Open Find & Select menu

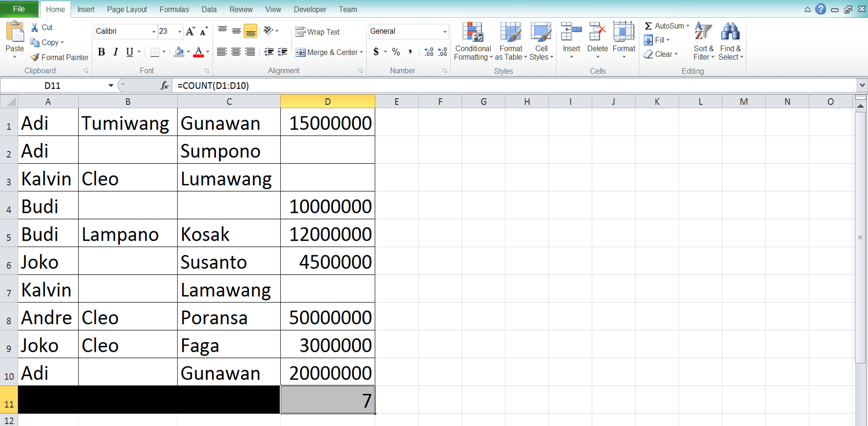coord(731,41)
